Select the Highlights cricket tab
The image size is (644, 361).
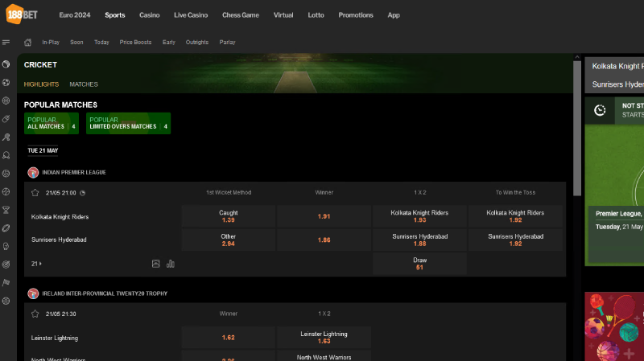41,84
